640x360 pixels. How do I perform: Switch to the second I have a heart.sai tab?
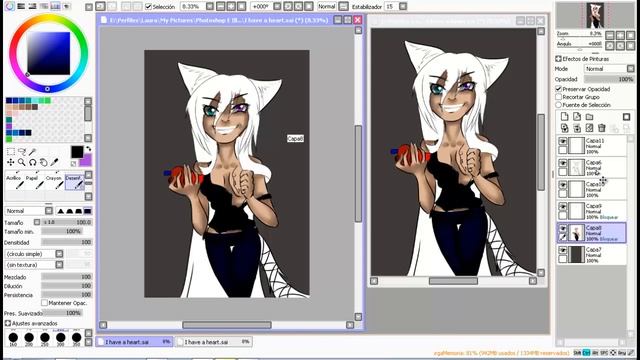(214, 342)
